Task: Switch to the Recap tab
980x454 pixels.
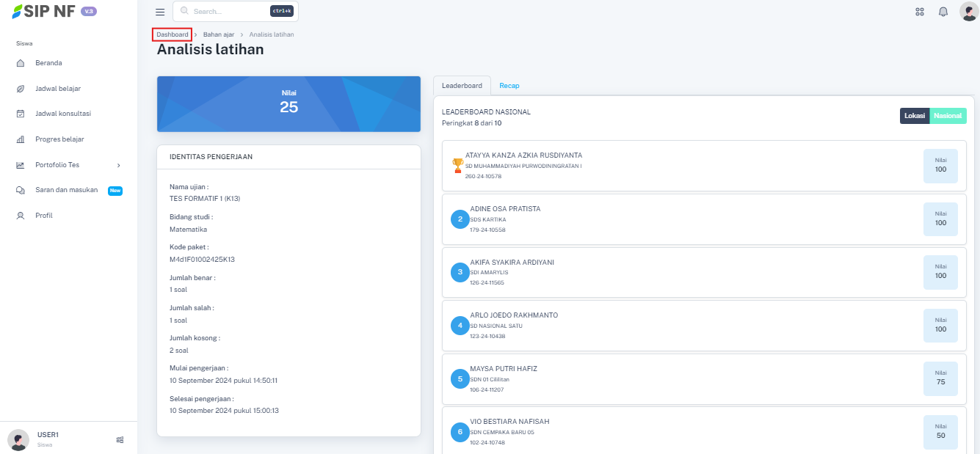Action: coord(509,86)
